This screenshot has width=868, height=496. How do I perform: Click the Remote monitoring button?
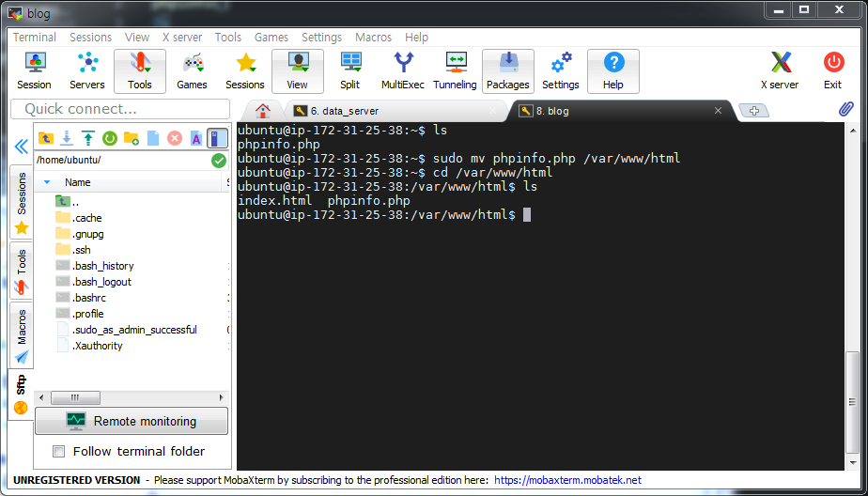coord(132,421)
